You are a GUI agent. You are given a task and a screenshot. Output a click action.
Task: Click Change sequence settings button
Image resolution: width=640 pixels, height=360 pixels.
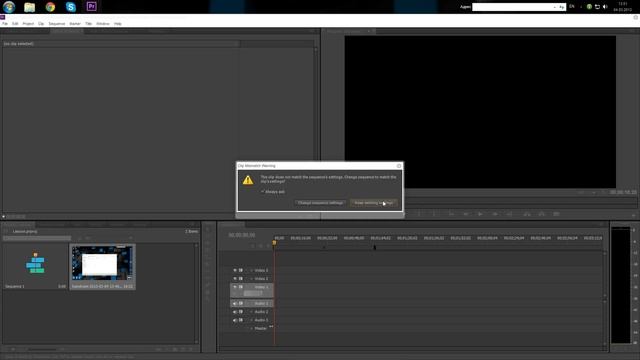pyautogui.click(x=320, y=203)
